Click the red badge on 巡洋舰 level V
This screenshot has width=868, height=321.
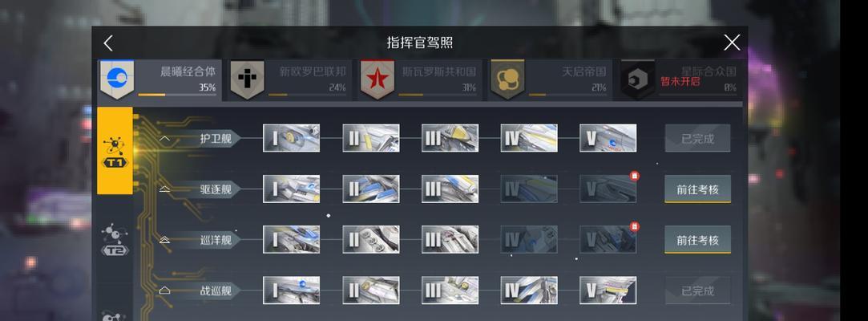tap(635, 226)
